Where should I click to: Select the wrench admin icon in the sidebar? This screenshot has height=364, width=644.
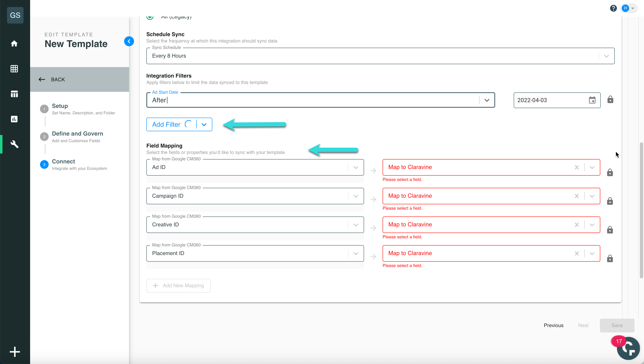(14, 144)
